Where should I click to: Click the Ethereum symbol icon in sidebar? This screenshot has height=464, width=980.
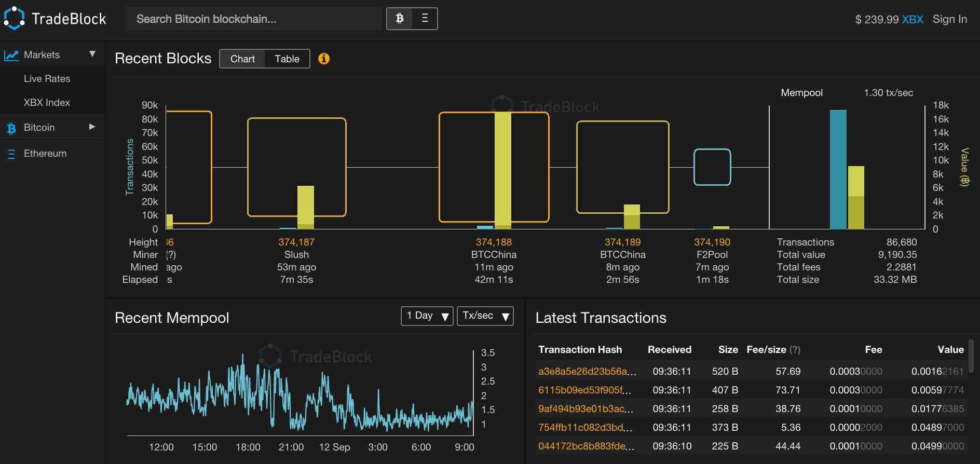[x=11, y=154]
